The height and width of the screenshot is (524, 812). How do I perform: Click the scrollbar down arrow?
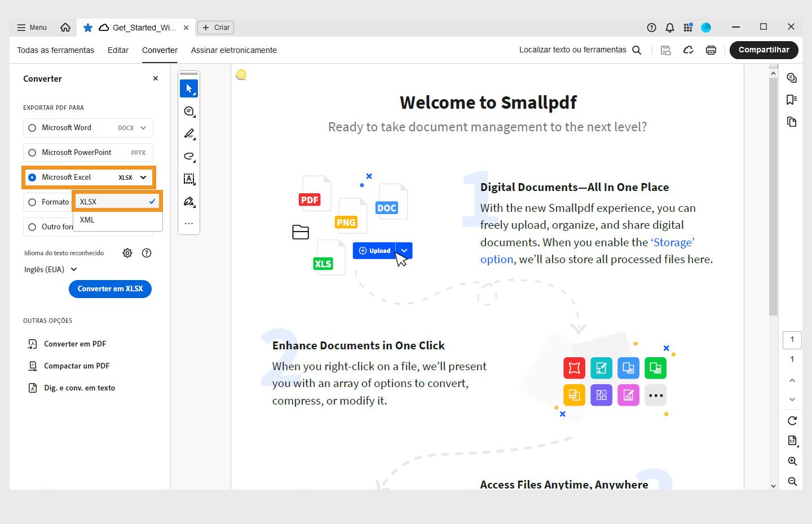774,485
